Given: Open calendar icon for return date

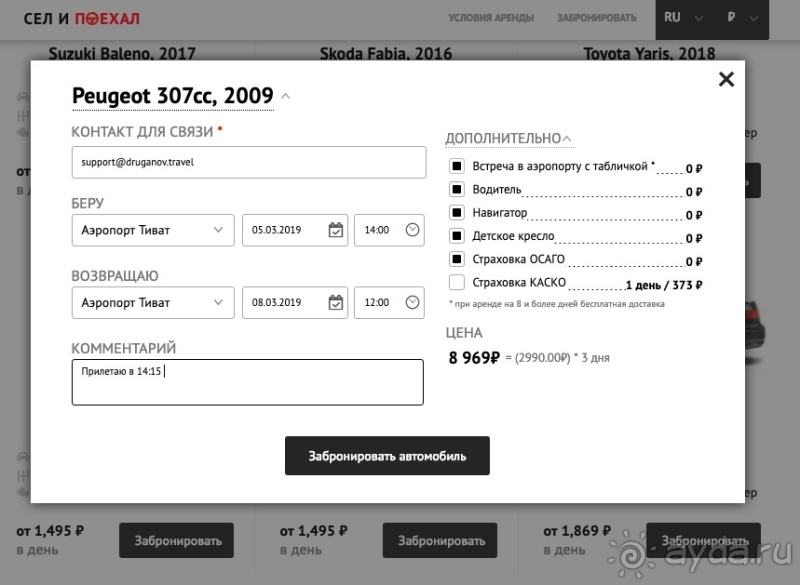Looking at the screenshot, I should tap(336, 302).
